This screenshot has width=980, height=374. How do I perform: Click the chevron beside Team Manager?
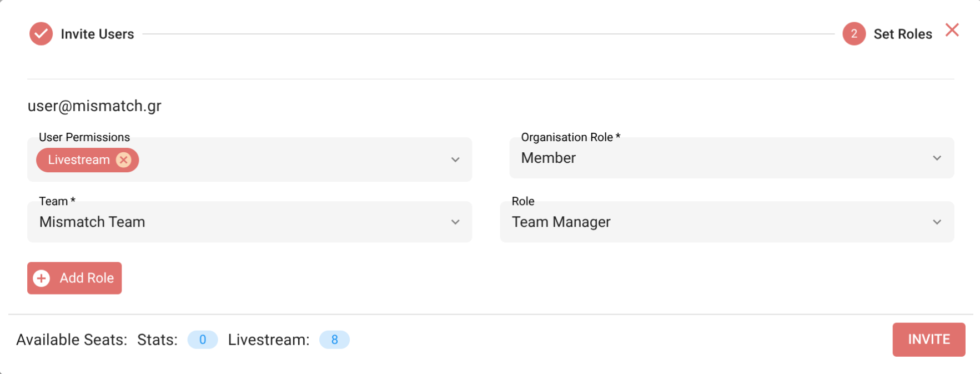[x=937, y=222]
